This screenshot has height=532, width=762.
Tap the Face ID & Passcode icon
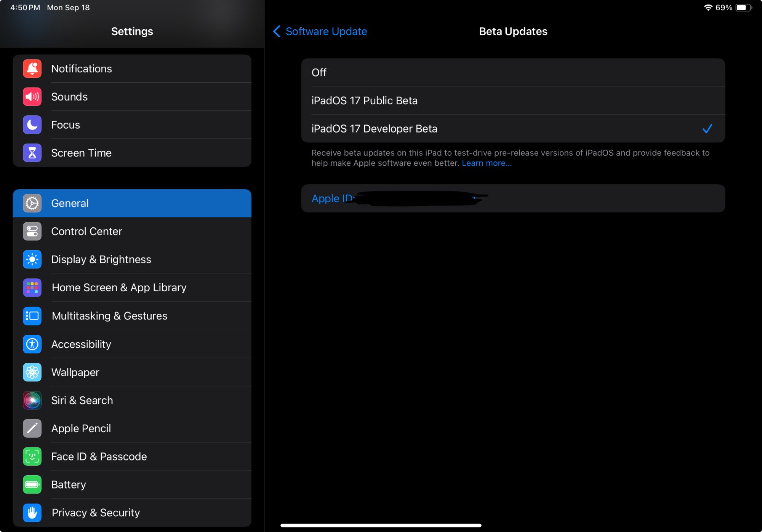pos(32,456)
